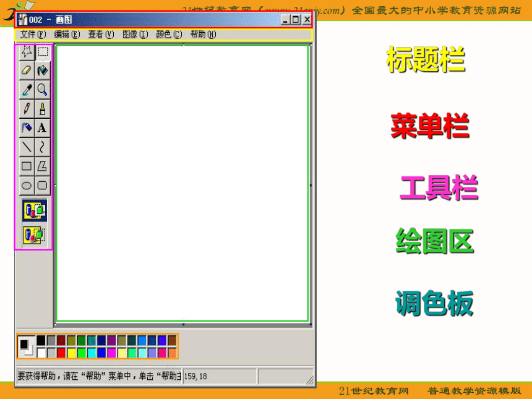Click inside the white drawing canvas
Viewport: 532px width, 399px height.
tap(182, 183)
